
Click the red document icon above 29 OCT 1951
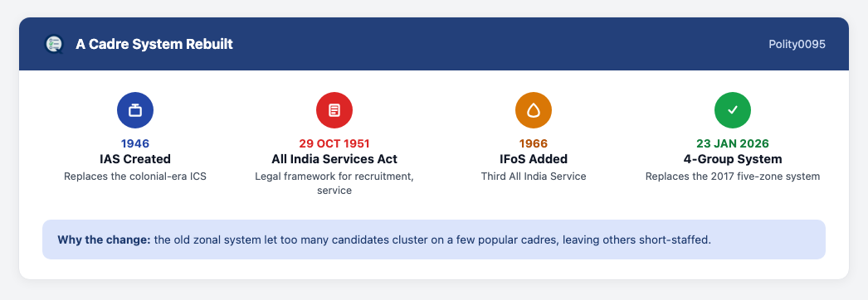click(334, 110)
